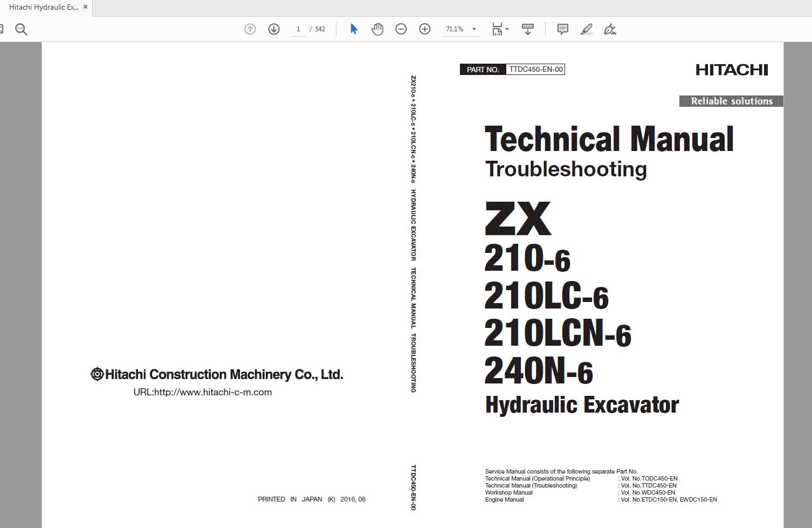Click the PART NO. black label
This screenshot has height=528, width=812.
click(483, 69)
